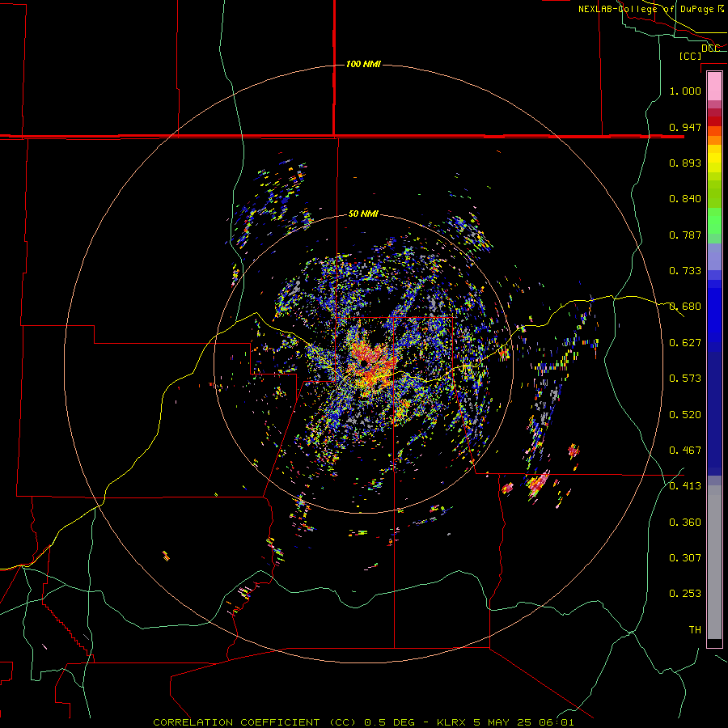Click the 0.947 scale label
This screenshot has width=728, height=728.
(685, 127)
